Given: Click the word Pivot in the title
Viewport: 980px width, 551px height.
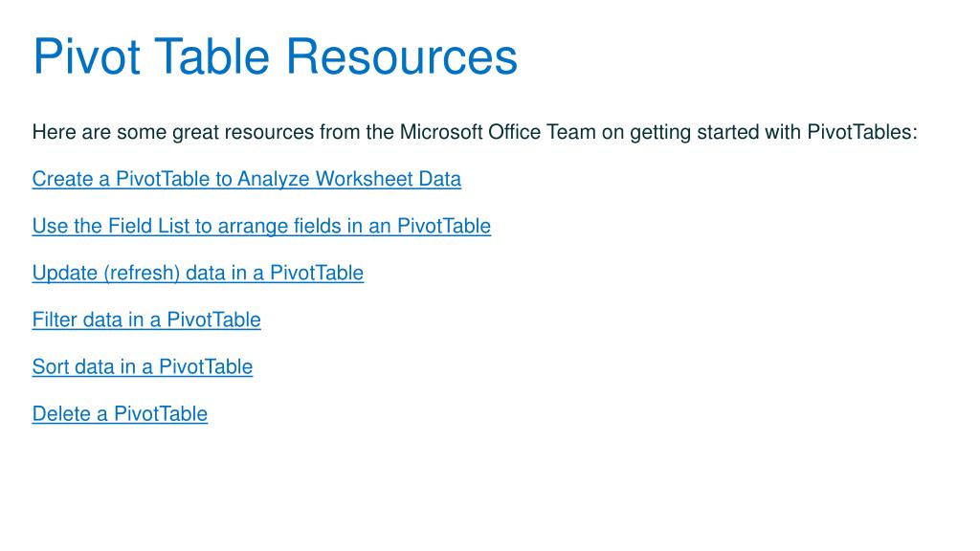Looking at the screenshot, I should [86, 56].
